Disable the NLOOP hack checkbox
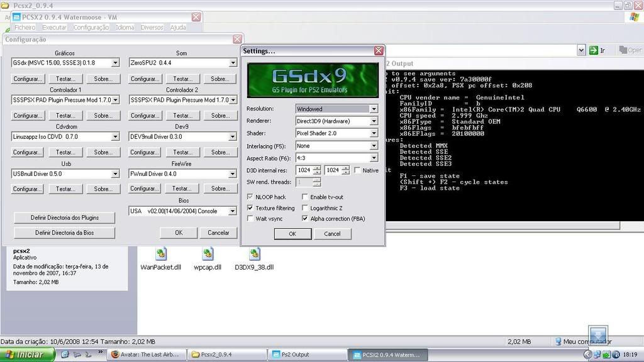This screenshot has width=644, height=362. pos(250,197)
